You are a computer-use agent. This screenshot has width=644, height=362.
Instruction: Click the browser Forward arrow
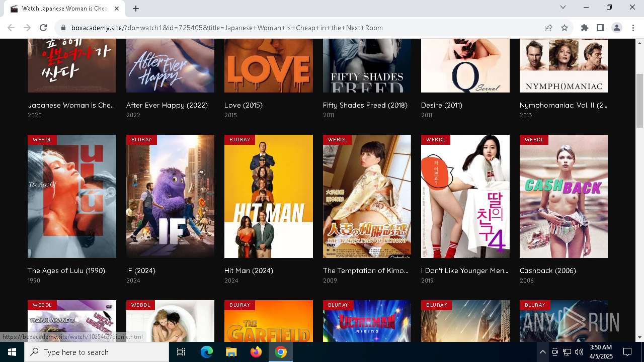pos(27,28)
